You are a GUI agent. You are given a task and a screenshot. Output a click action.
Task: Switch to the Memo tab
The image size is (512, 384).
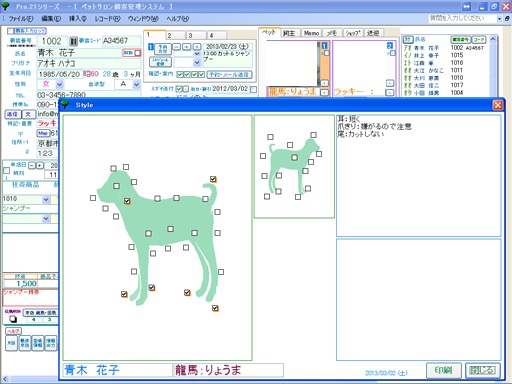311,33
